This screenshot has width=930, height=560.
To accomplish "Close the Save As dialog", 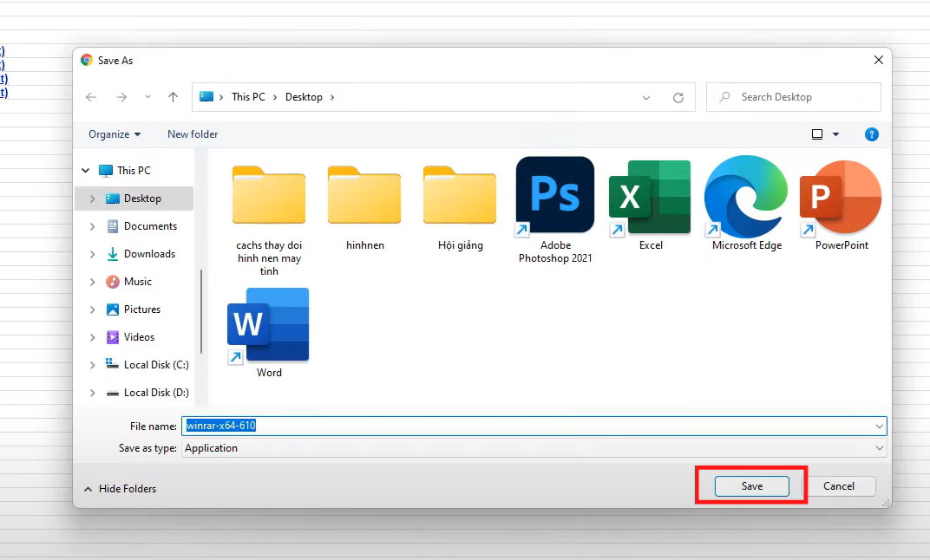I will [x=879, y=60].
